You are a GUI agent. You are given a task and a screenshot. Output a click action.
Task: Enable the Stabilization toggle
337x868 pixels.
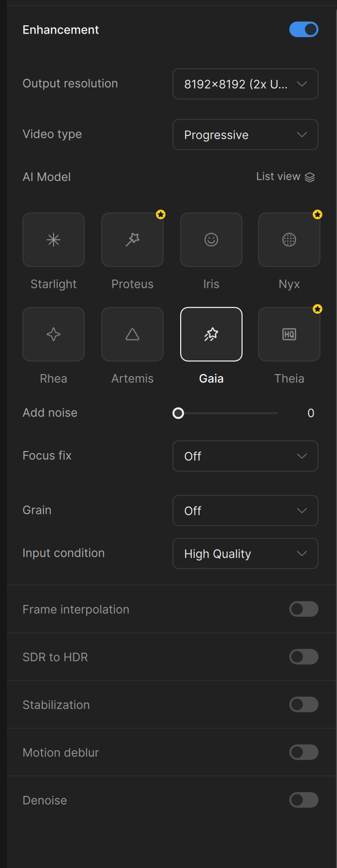pos(304,704)
